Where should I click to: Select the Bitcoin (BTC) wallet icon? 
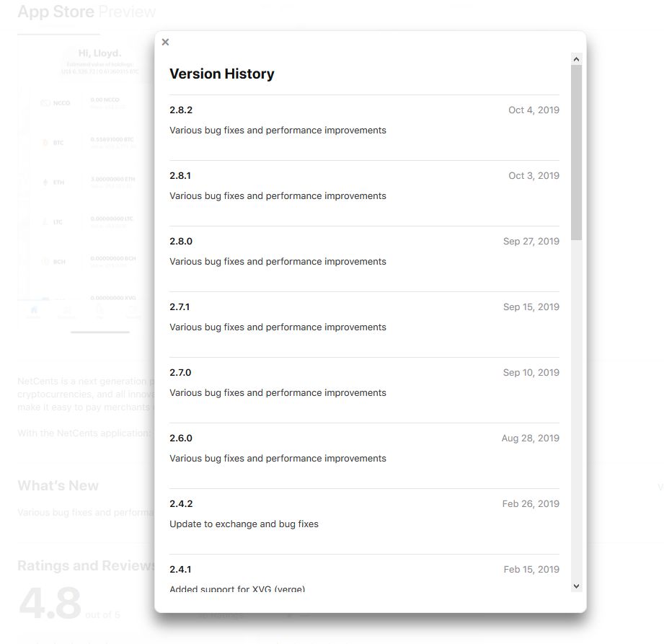point(45,143)
